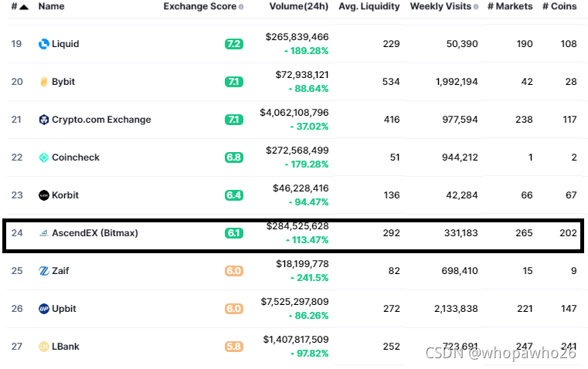Click weekly visits value 331,183
588x369 pixels.
click(461, 233)
